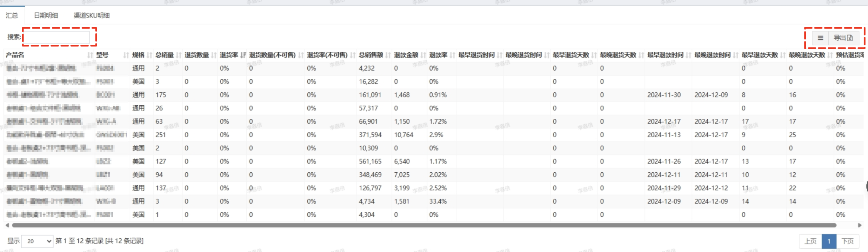This screenshot has height=252, width=868.
Task: Focus the 搜索 search input field
Action: point(57,37)
